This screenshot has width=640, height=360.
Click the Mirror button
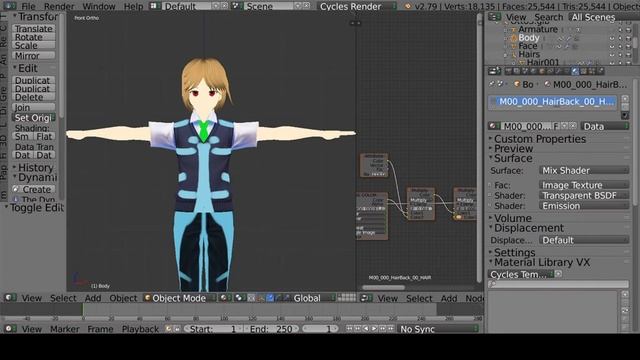tap(34, 56)
